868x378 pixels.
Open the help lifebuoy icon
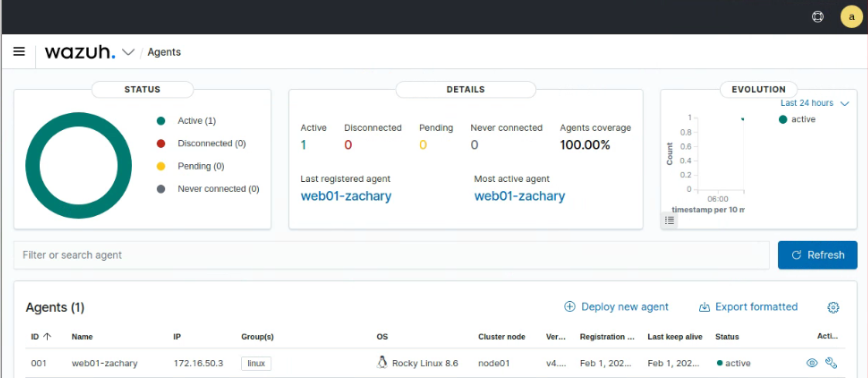coord(818,17)
